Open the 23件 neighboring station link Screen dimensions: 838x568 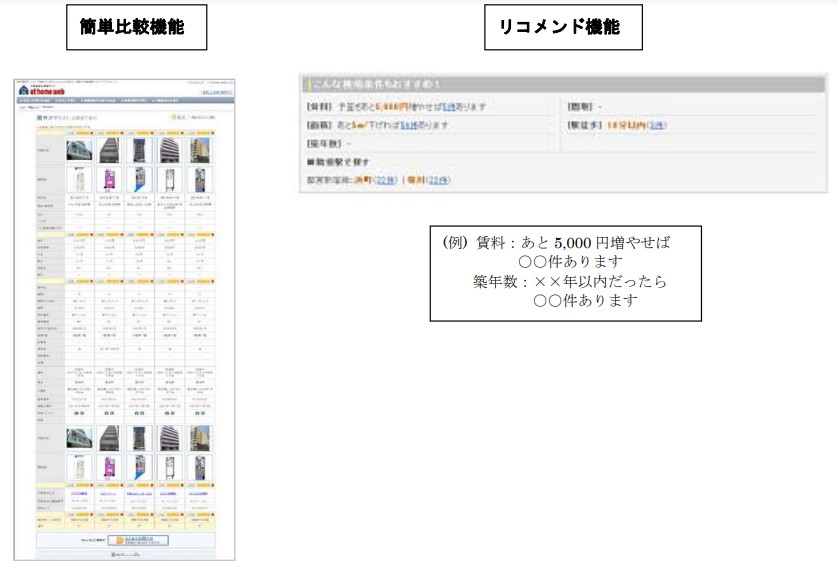439,180
